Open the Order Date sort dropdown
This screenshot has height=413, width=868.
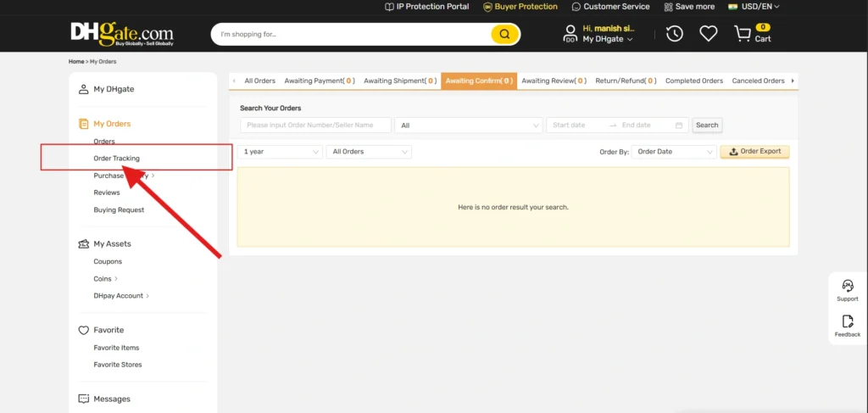pyautogui.click(x=674, y=151)
